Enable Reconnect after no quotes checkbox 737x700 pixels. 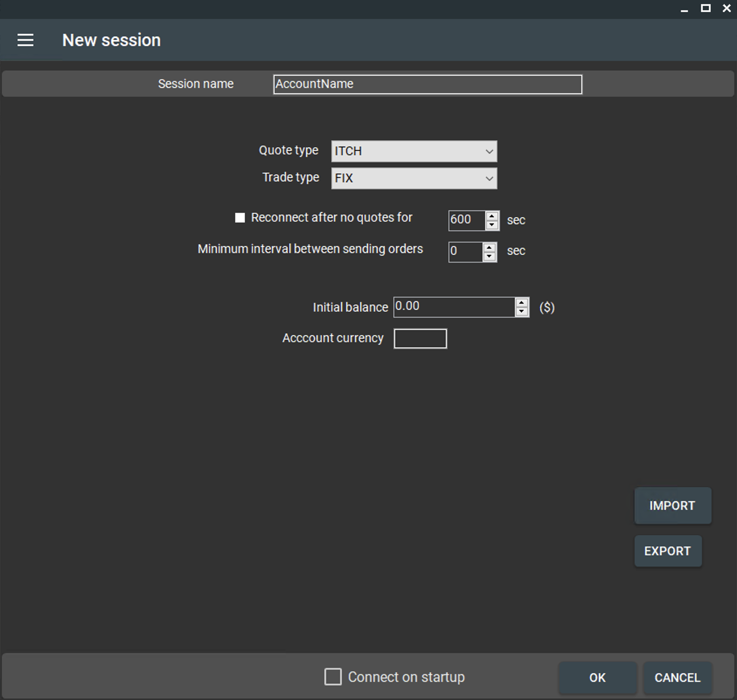coord(240,218)
